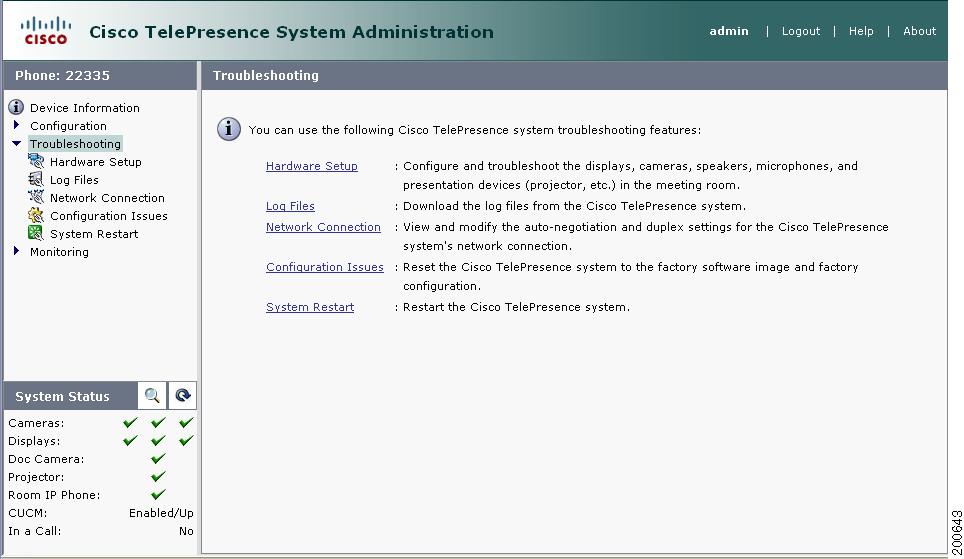Click the Cisco logo in the header
Screen dimensions: 964x559
click(x=45, y=31)
